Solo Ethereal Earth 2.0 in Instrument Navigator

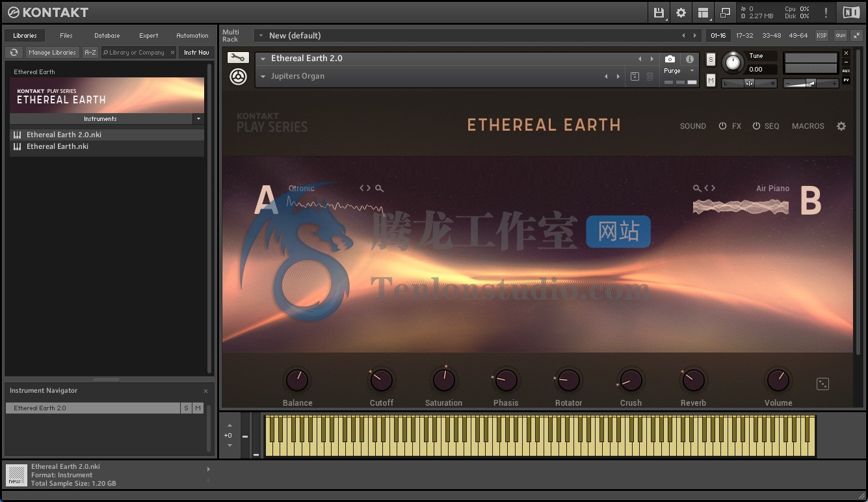186,408
